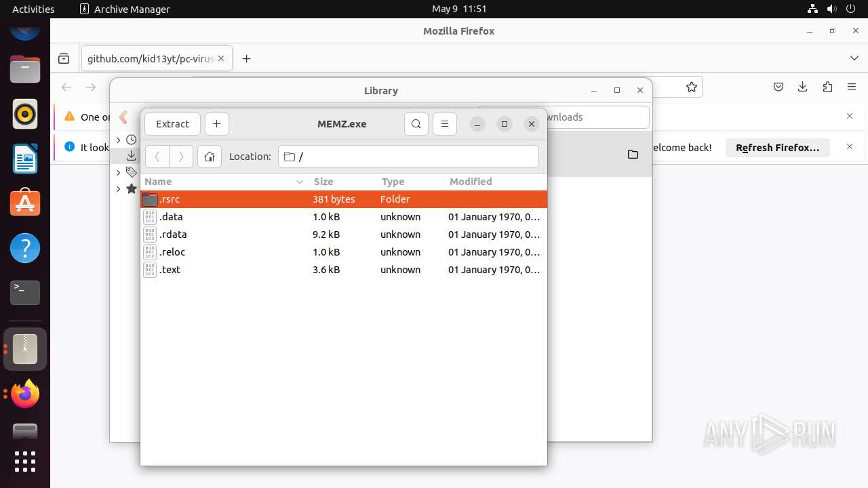Open Files from the dock
868x488 pixels.
25,69
